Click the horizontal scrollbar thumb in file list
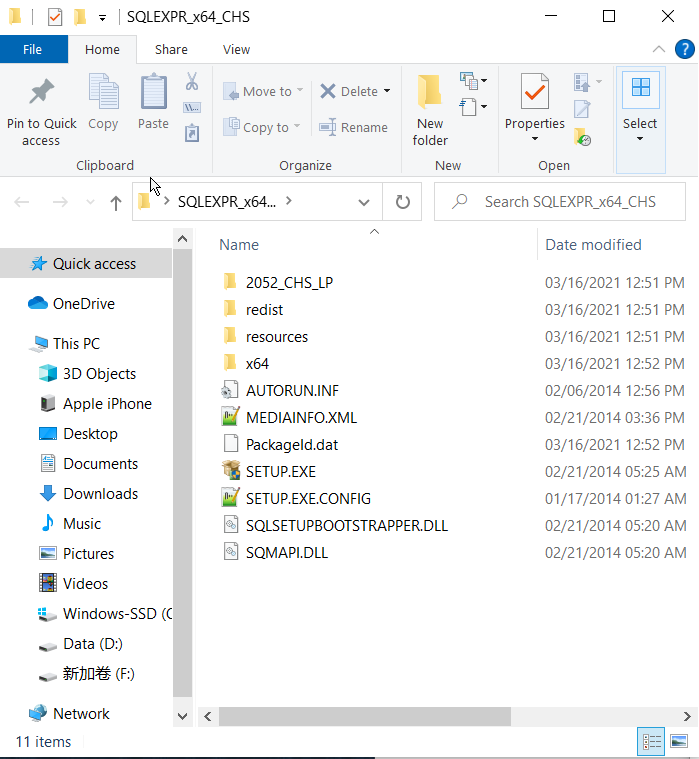 365,716
